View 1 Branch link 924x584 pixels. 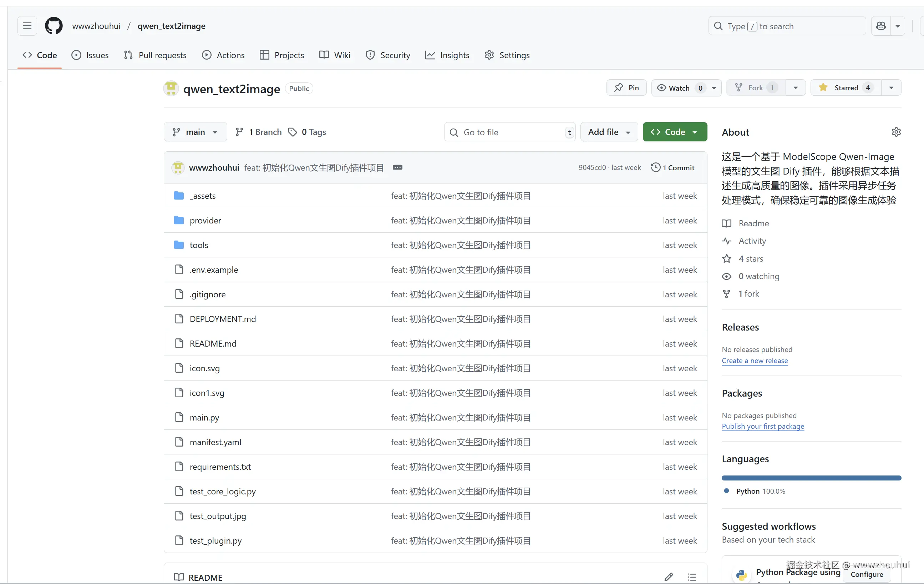(x=259, y=132)
